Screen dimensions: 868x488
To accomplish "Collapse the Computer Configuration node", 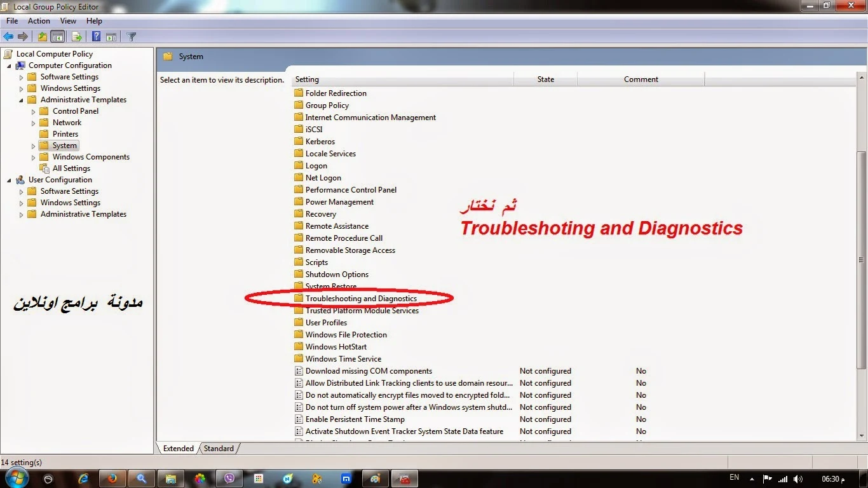I will pyautogui.click(x=10, y=65).
